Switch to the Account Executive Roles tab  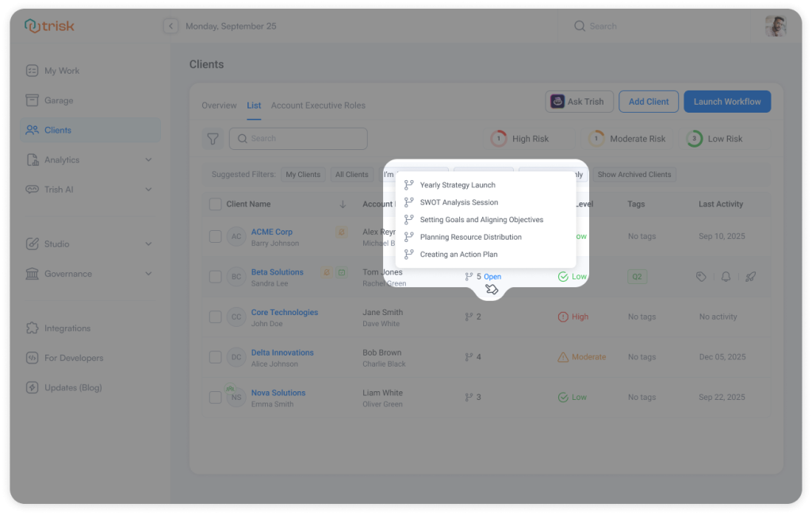(319, 105)
